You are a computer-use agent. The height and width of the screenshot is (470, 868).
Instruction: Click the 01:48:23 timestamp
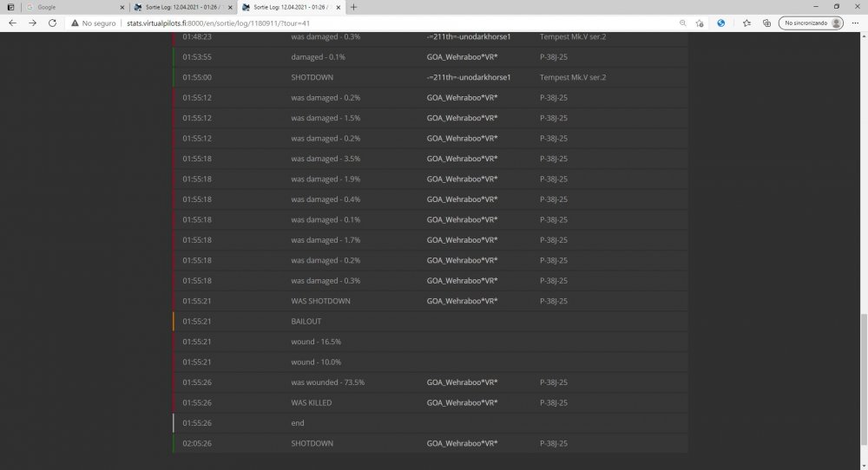[197, 36]
